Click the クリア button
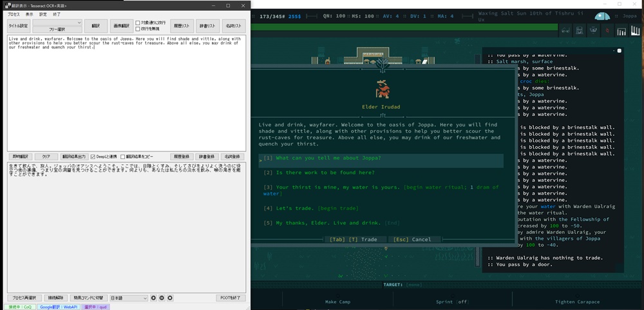Viewport: 644px width, 310px height. point(46,157)
